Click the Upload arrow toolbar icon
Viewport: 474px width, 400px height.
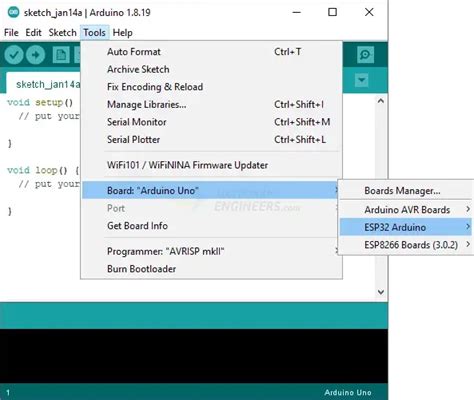[36, 55]
